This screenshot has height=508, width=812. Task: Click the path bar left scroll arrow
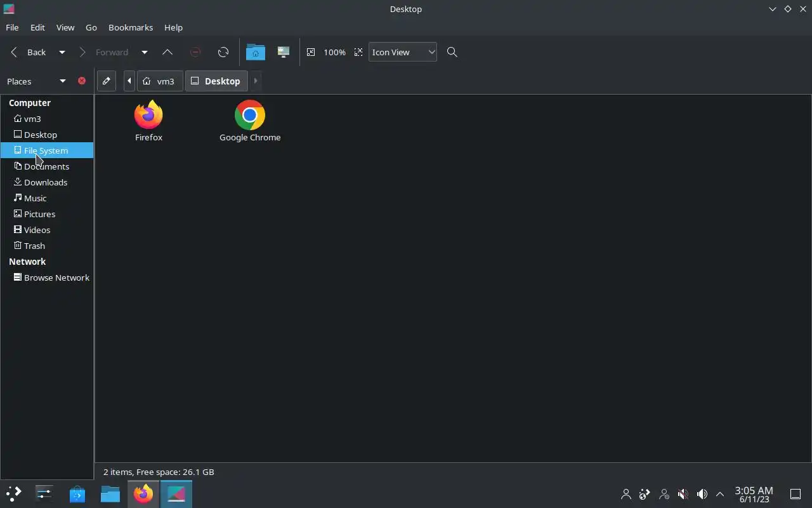tap(129, 81)
